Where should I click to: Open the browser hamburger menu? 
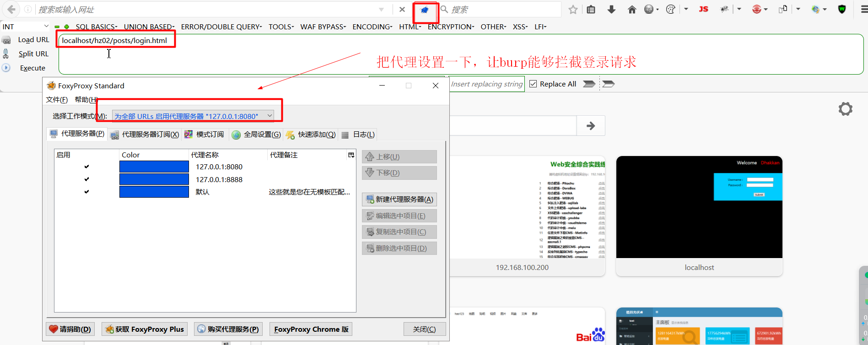(x=864, y=9)
